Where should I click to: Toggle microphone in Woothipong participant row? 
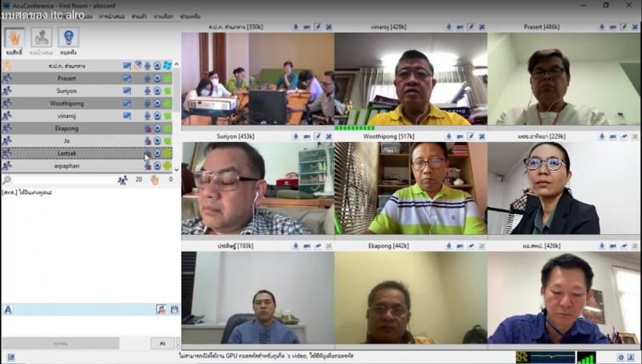point(148,103)
